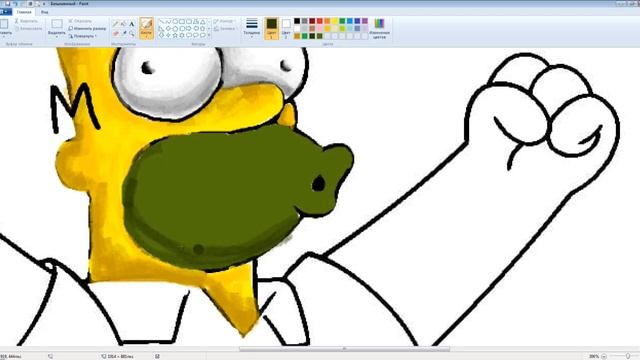Pick the purple color swatch in top row
Screen dimensions: 640x360
click(365, 21)
